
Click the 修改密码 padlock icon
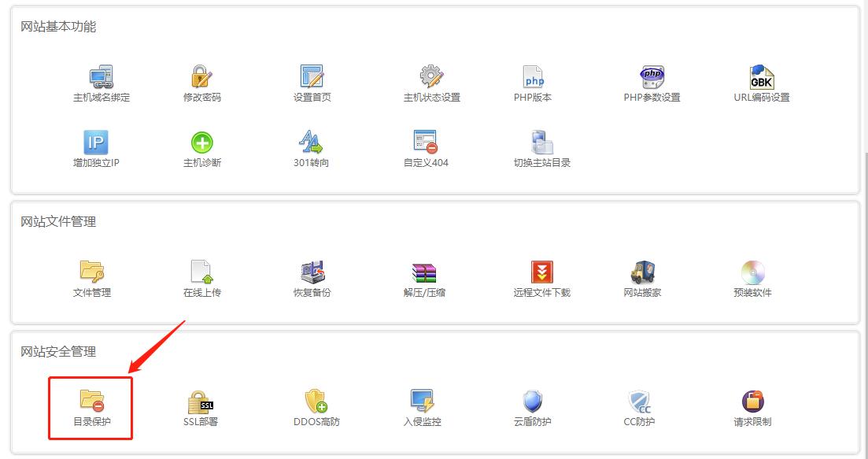coord(202,77)
